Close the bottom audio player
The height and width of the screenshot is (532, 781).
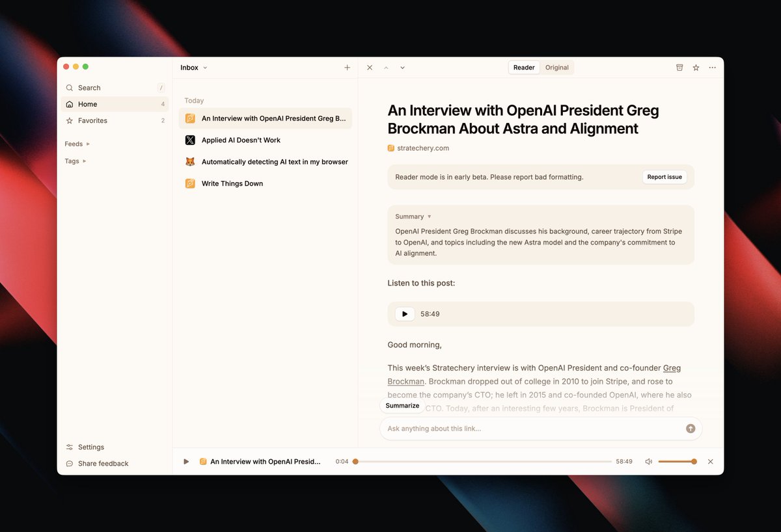711,462
